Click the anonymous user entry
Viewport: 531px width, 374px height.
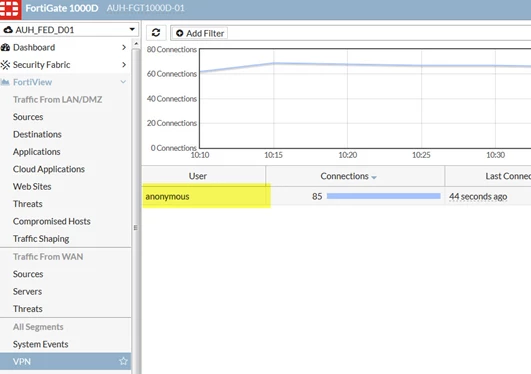[167, 196]
